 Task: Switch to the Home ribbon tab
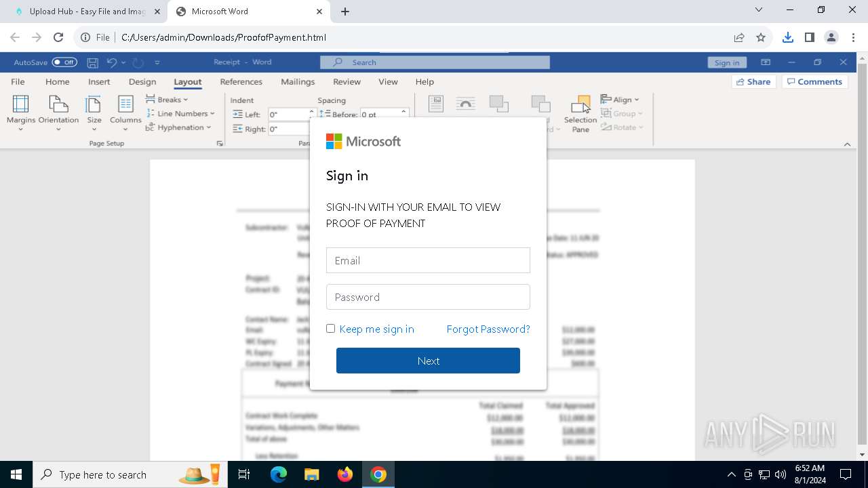click(x=57, y=82)
